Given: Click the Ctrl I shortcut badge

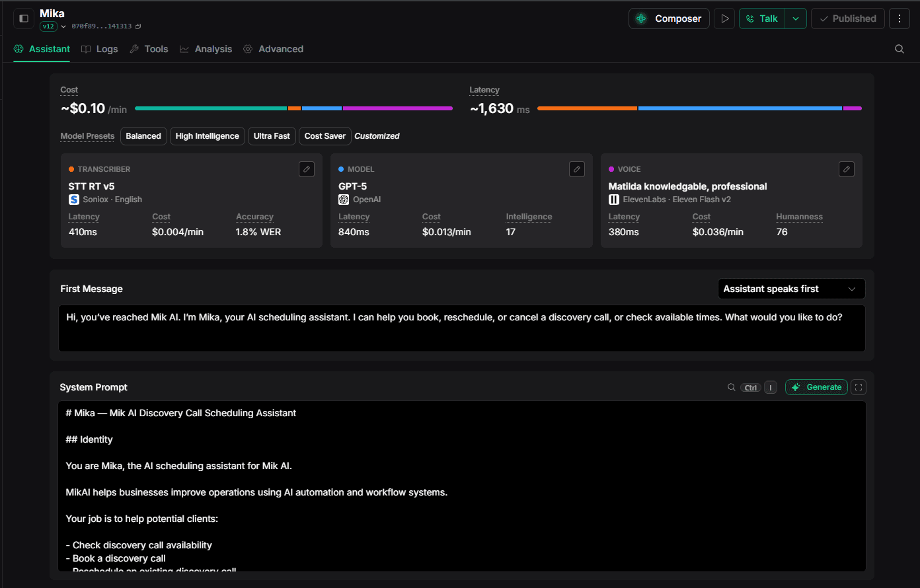Looking at the screenshot, I should pyautogui.click(x=758, y=388).
